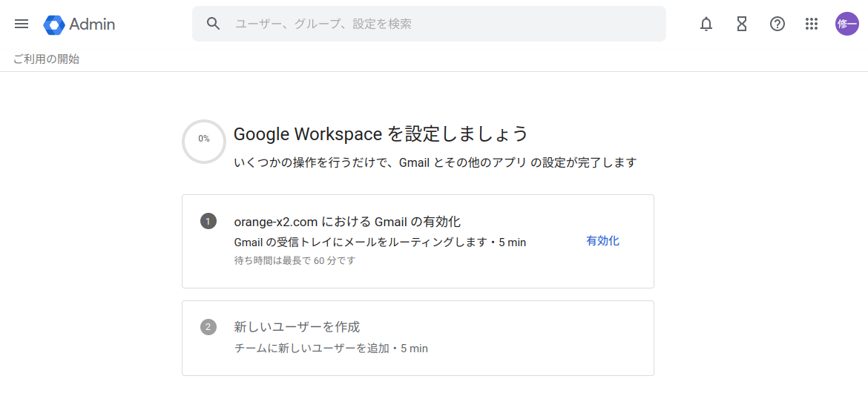
Task: Expand the 新しいユーザーを作成 step
Action: (x=297, y=327)
